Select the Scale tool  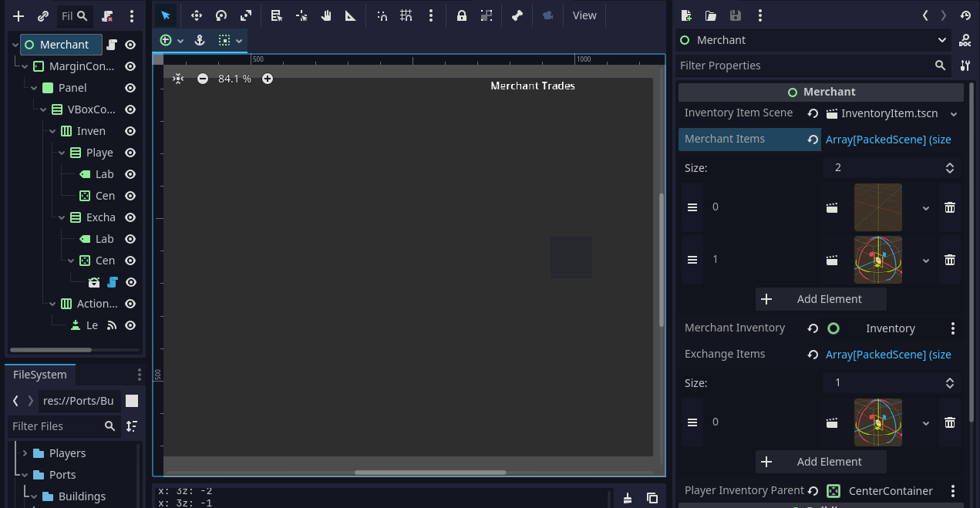tap(245, 15)
